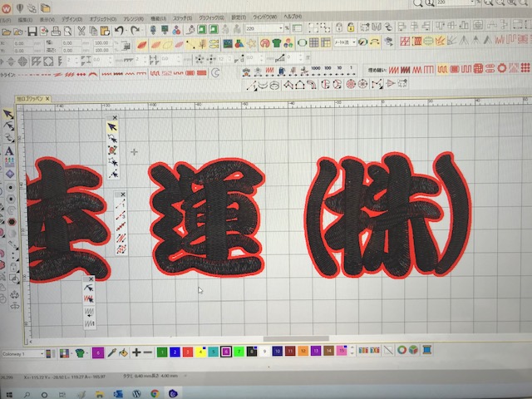This screenshot has width=532, height=399.
Task: Click the crescent moon icon in stitch toolbar
Action: (215, 72)
